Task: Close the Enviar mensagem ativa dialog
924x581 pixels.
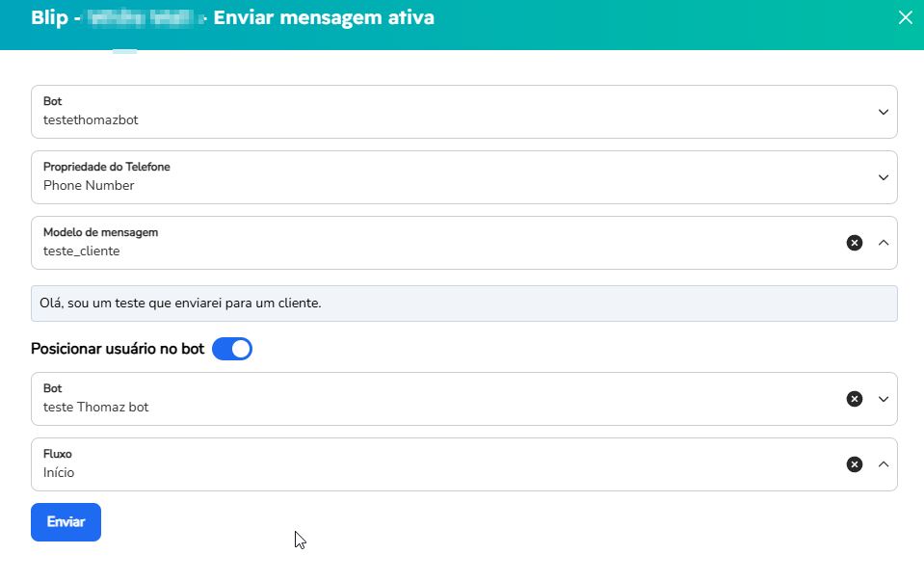Action: (905, 17)
